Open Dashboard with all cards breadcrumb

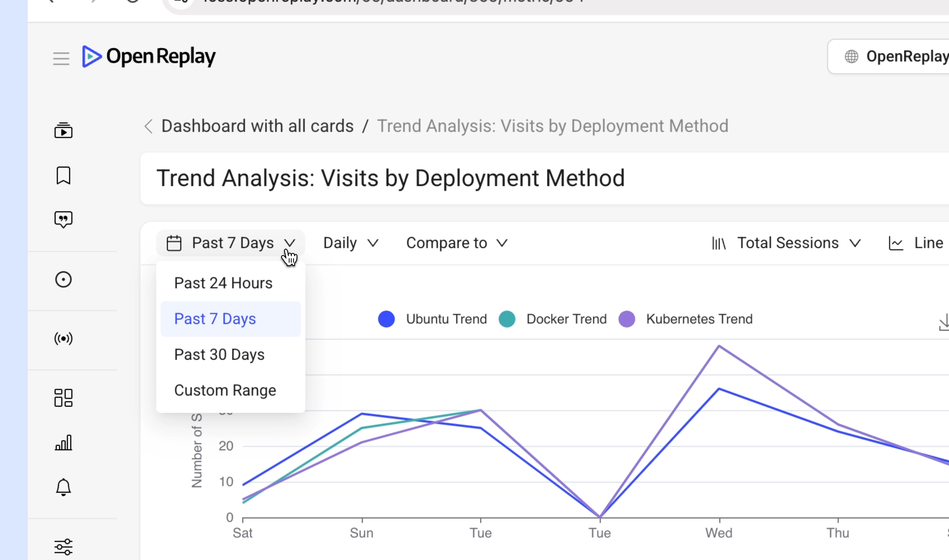pos(258,126)
